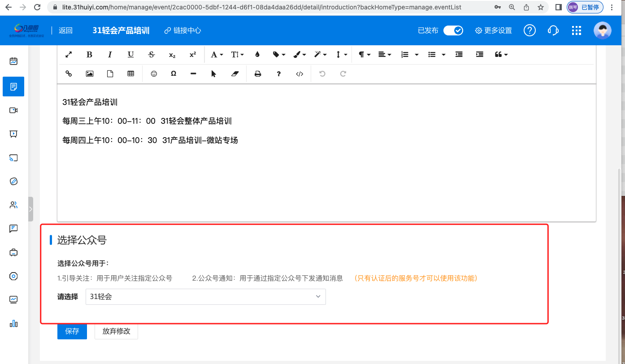
Task: Click 返回 to go back
Action: tap(65, 30)
